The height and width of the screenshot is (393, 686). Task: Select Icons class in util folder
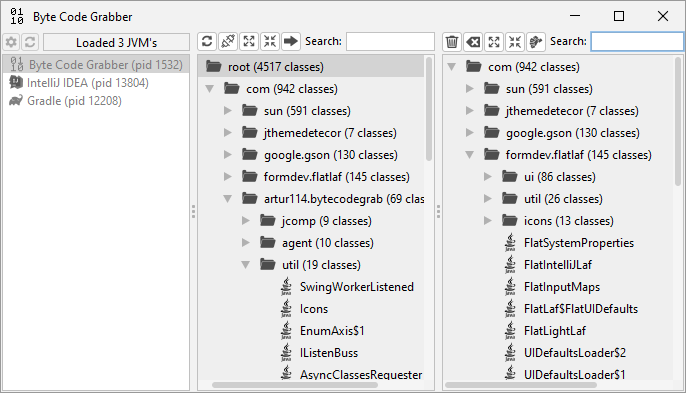(x=314, y=309)
